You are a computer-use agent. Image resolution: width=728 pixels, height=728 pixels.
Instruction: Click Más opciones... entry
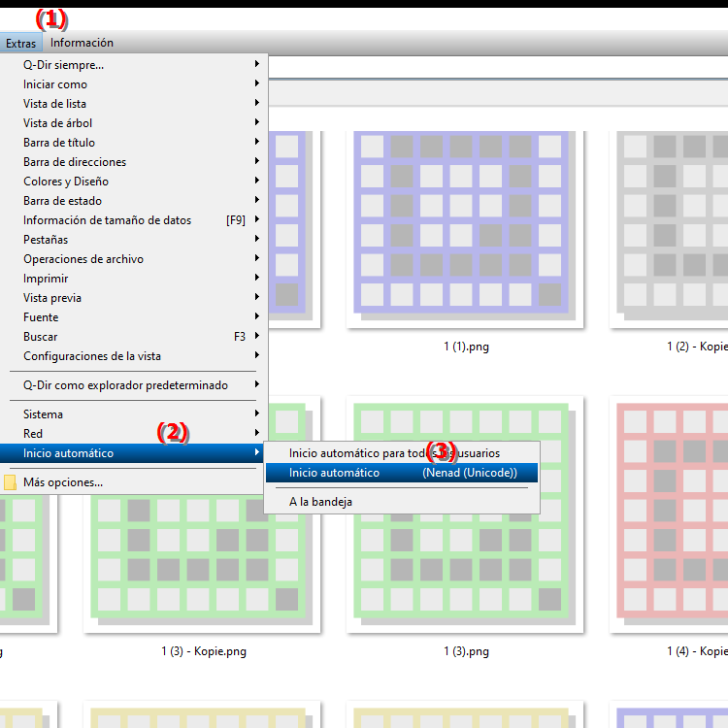coord(134,482)
